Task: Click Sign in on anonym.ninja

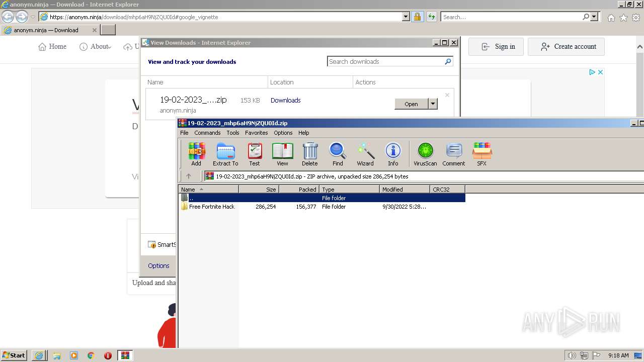Action: coord(496,47)
